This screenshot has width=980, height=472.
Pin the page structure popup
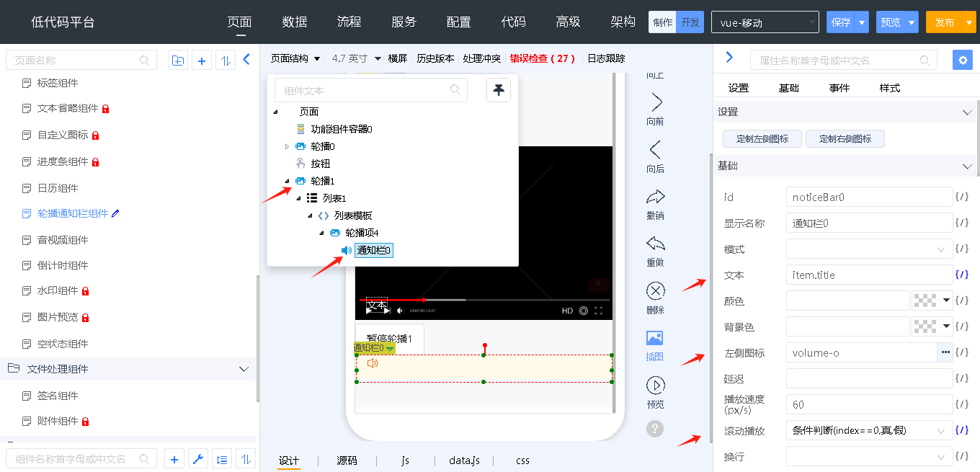click(499, 90)
